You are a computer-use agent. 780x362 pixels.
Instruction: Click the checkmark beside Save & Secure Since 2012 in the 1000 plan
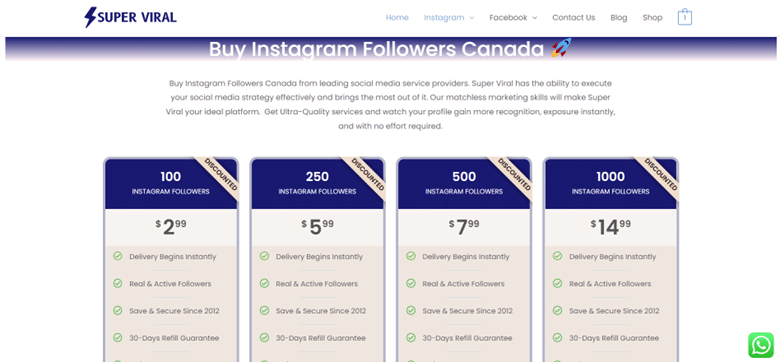(558, 310)
